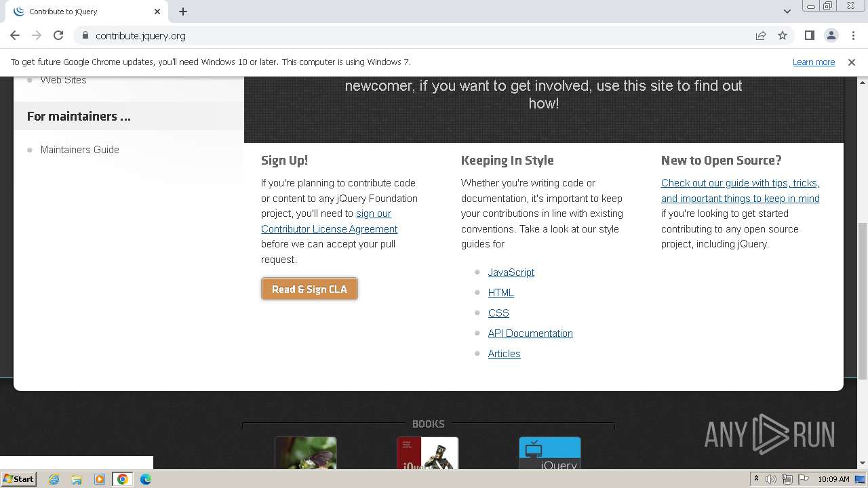Select the New to Open Source? heading
The width and height of the screenshot is (868, 488).
[721, 161]
